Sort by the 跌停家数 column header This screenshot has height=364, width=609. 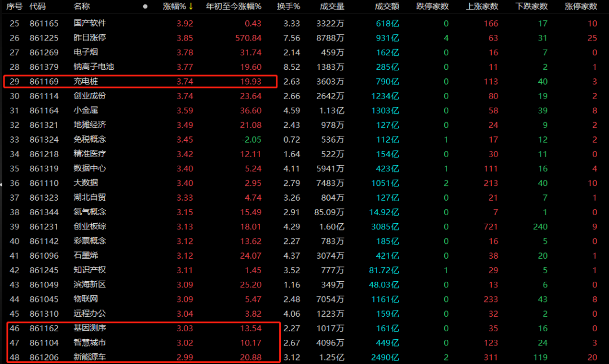coord(433,6)
